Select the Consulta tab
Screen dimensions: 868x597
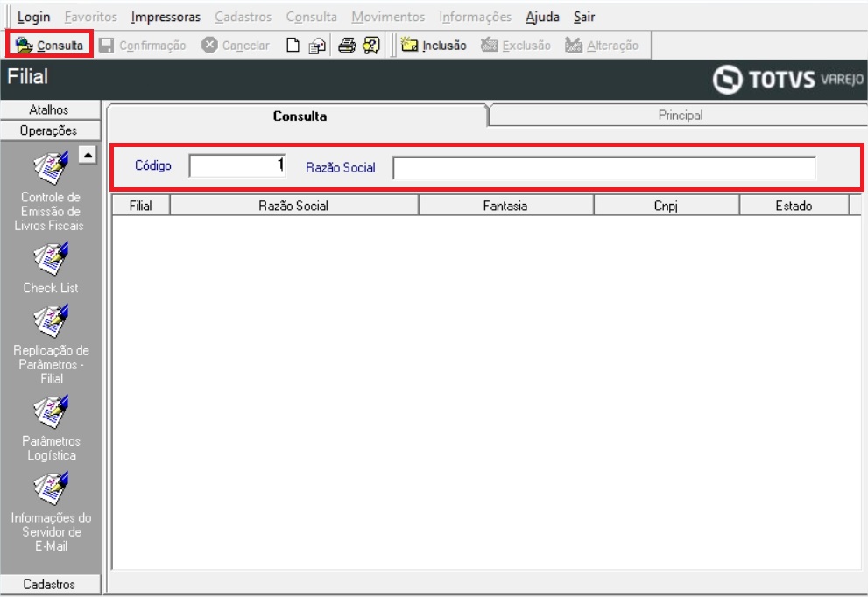[x=299, y=116]
